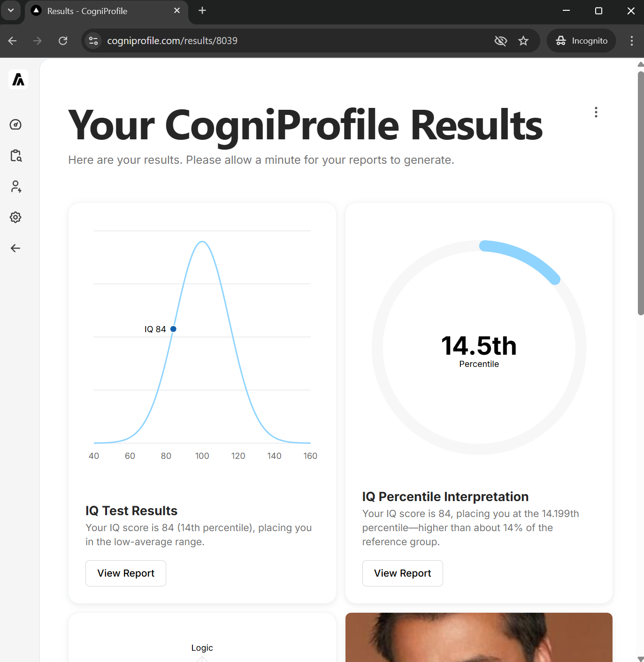Open the settings gear in sidebar

tap(15, 217)
